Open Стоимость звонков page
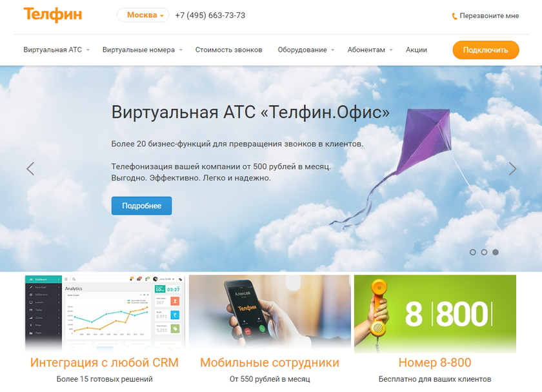 pos(228,50)
